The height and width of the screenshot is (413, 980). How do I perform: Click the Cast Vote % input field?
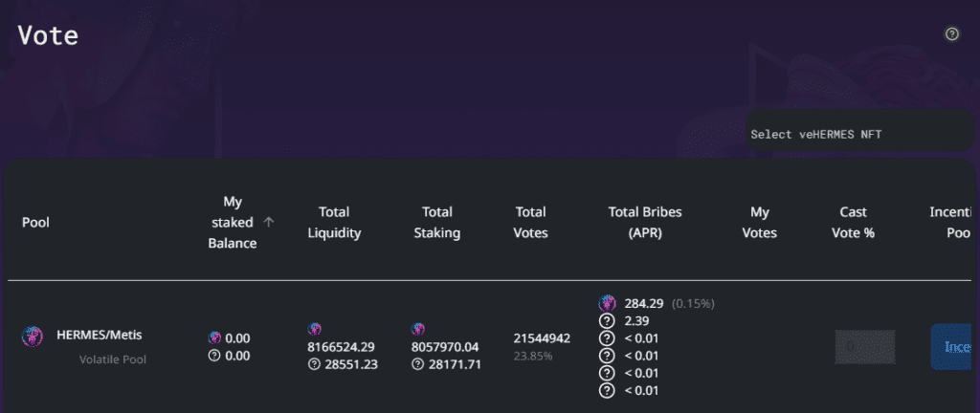tap(864, 347)
